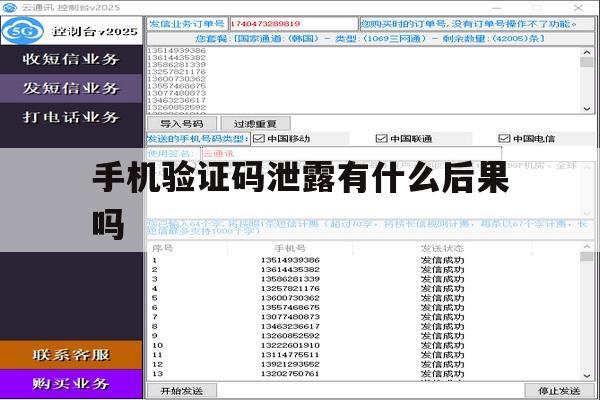Click scroll up arrow of results table
Screen dimensions: 600x400
click(587, 246)
